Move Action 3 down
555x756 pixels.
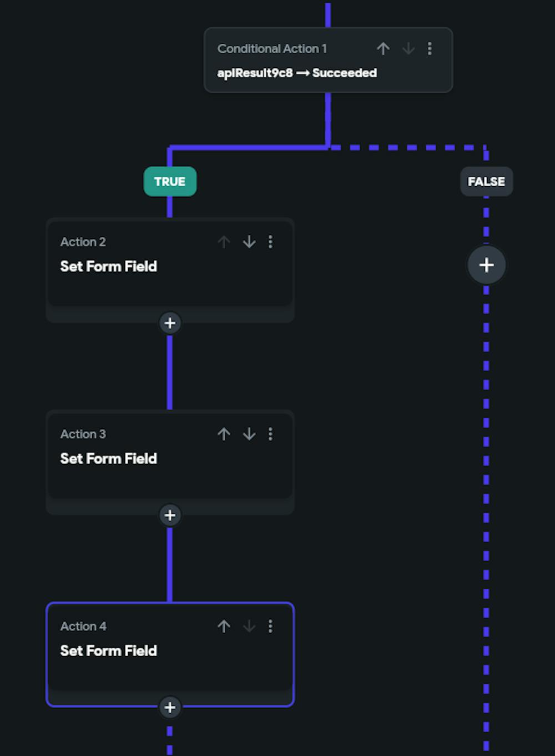point(249,434)
